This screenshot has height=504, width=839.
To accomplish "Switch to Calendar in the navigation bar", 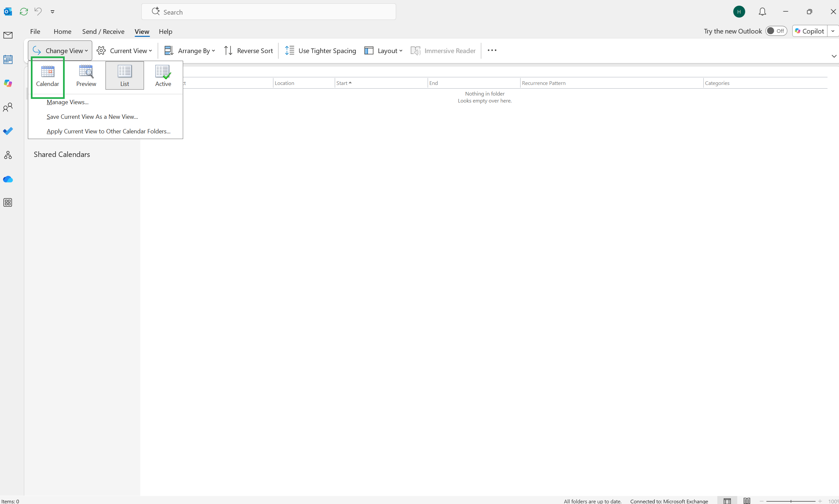I will [8, 59].
